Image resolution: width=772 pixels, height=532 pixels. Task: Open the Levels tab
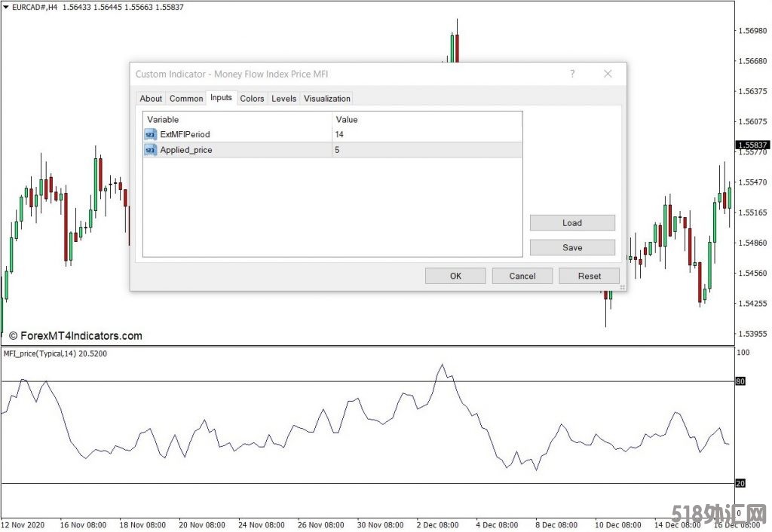(283, 99)
